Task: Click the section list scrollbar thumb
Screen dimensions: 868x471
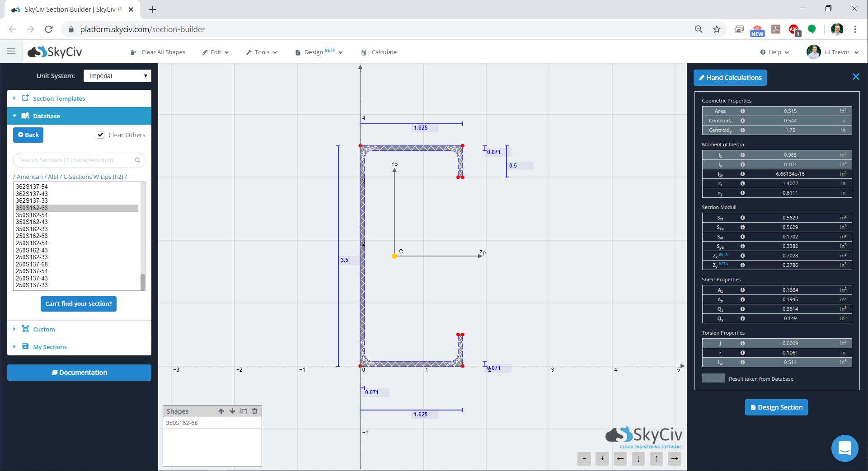Action: click(143, 282)
